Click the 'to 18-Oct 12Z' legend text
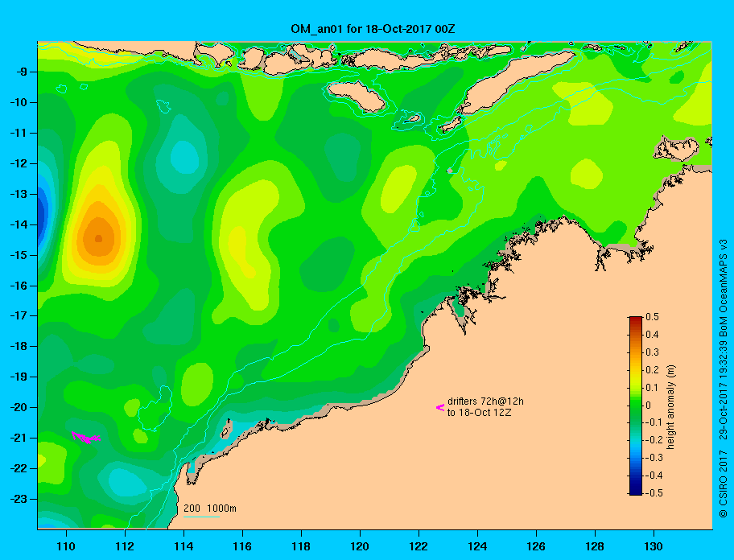734x560 pixels. pyautogui.click(x=479, y=413)
